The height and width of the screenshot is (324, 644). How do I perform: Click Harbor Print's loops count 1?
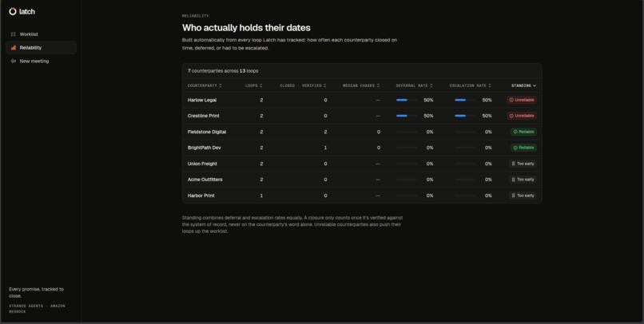261,196
